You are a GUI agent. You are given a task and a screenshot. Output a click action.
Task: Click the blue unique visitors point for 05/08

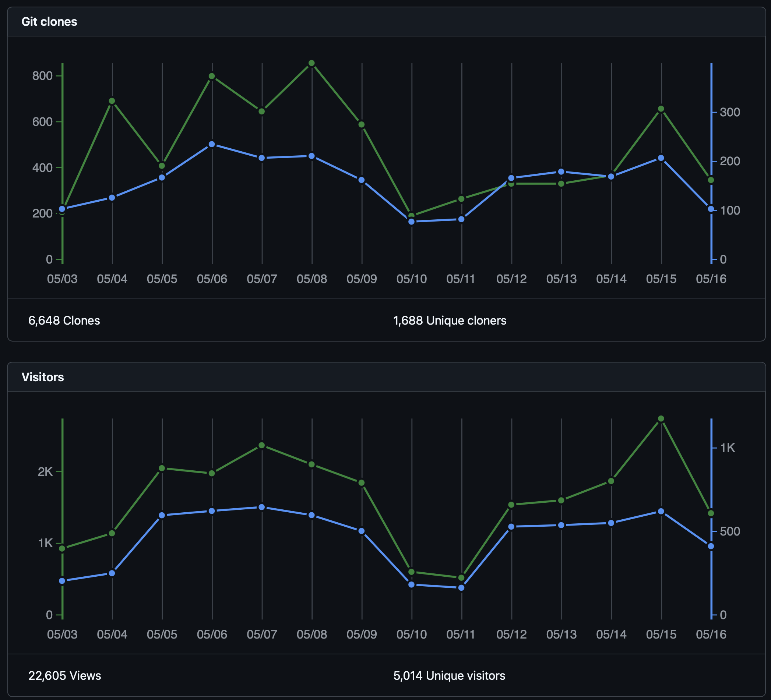pyautogui.click(x=312, y=515)
